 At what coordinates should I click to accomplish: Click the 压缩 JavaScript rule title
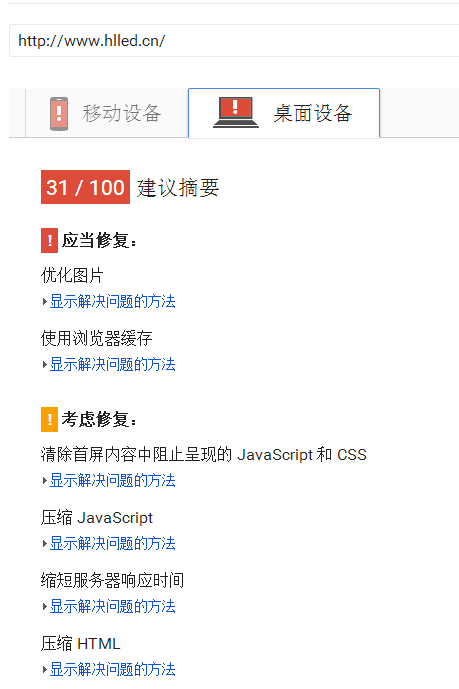click(97, 518)
